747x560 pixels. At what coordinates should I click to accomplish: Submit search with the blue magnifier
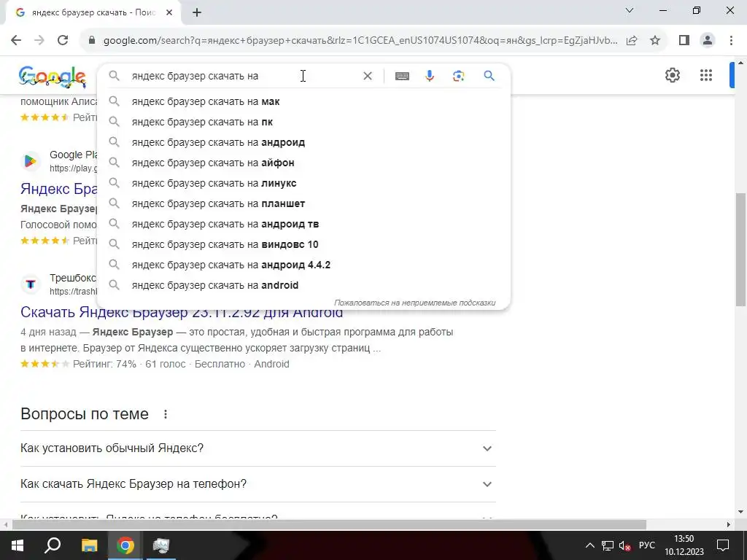click(x=489, y=76)
